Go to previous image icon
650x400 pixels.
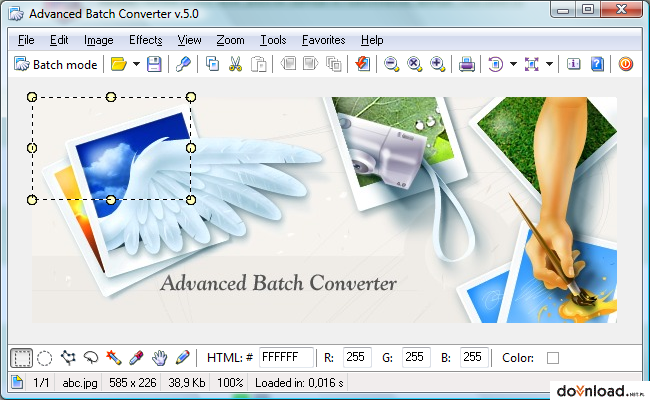[288, 64]
